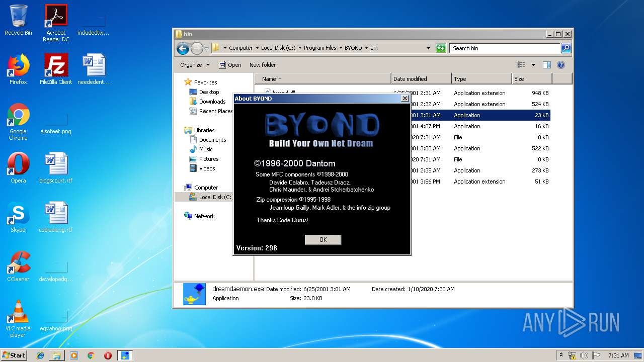This screenshot has width=644, height=362.
Task: Go back in Explorer window
Action: 183,48
